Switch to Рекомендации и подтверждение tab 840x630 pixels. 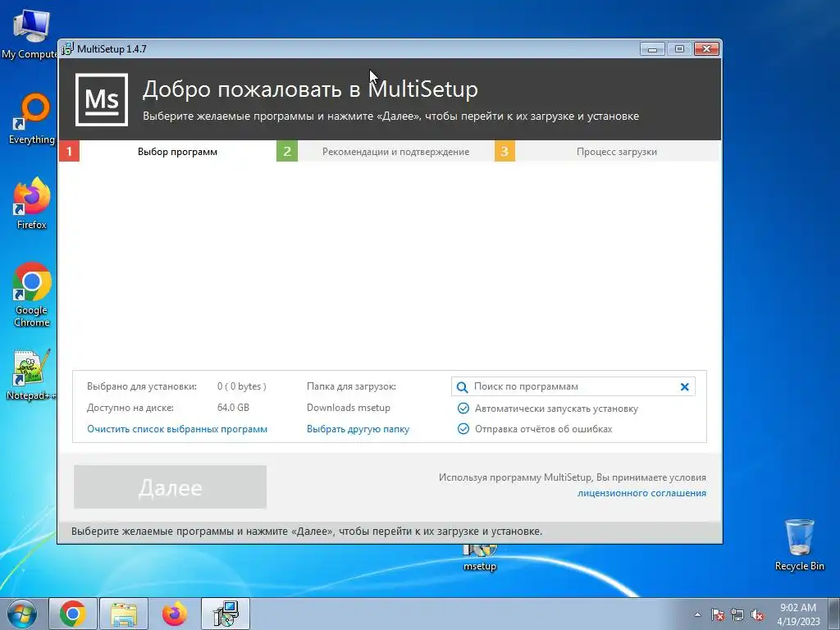(395, 152)
